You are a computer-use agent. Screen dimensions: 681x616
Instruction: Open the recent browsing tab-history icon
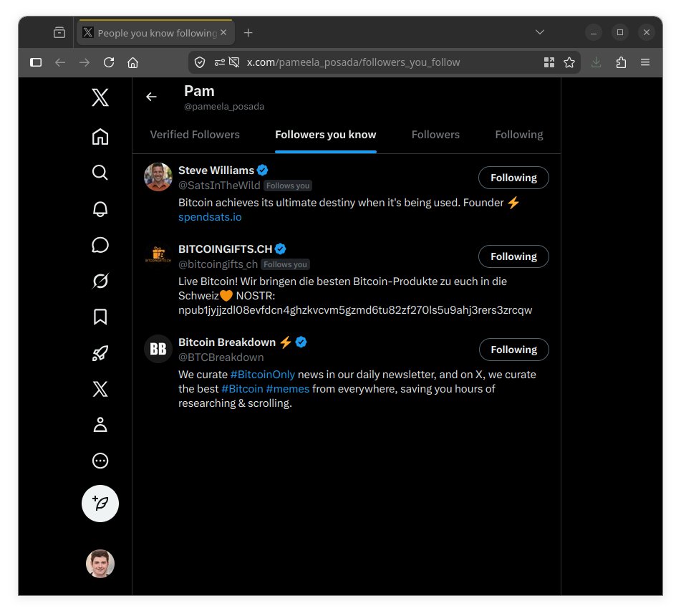coord(59,32)
